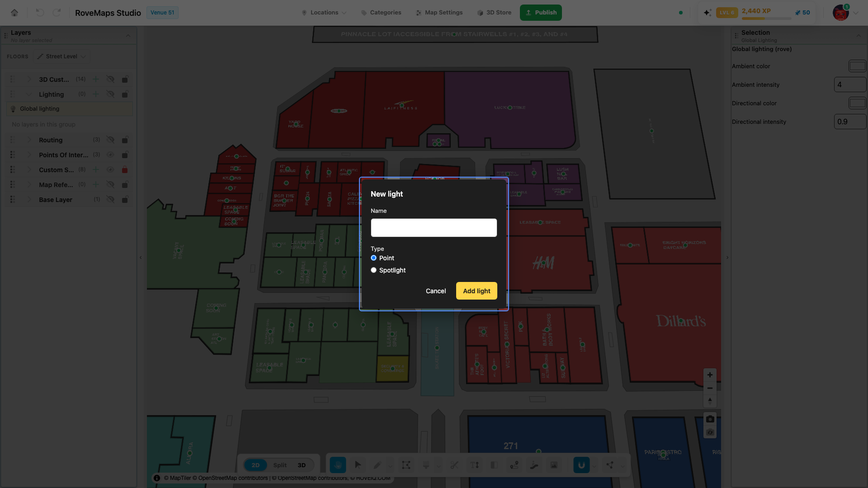Open the Directional color swatch
Image resolution: width=868 pixels, height=488 pixels.
pos(857,103)
